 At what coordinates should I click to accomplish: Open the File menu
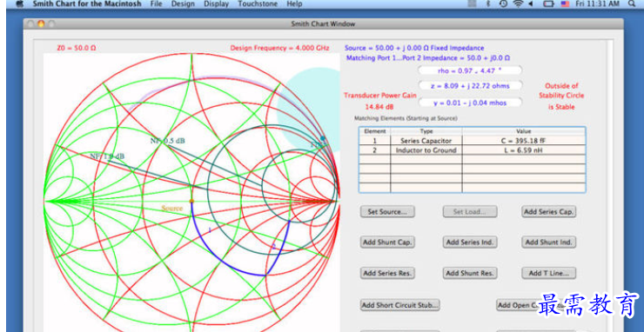pyautogui.click(x=156, y=3)
